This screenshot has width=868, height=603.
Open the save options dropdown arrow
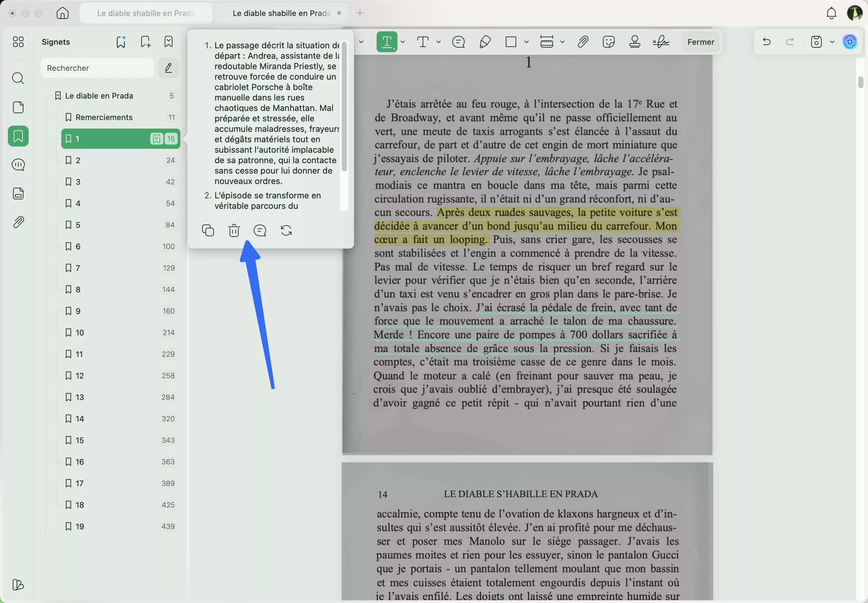tap(832, 41)
